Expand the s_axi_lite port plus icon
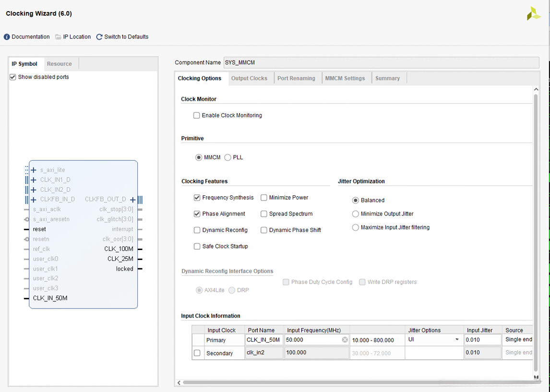Image resolution: width=550 pixels, height=392 pixels. point(34,170)
